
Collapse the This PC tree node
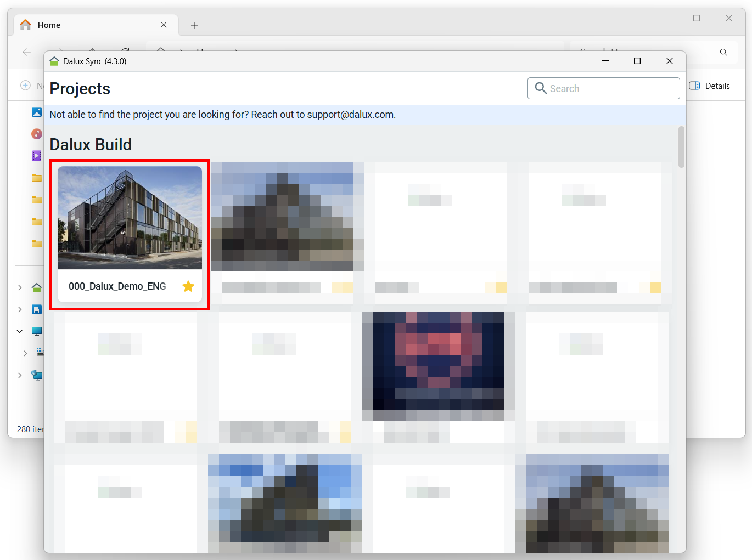(x=20, y=331)
